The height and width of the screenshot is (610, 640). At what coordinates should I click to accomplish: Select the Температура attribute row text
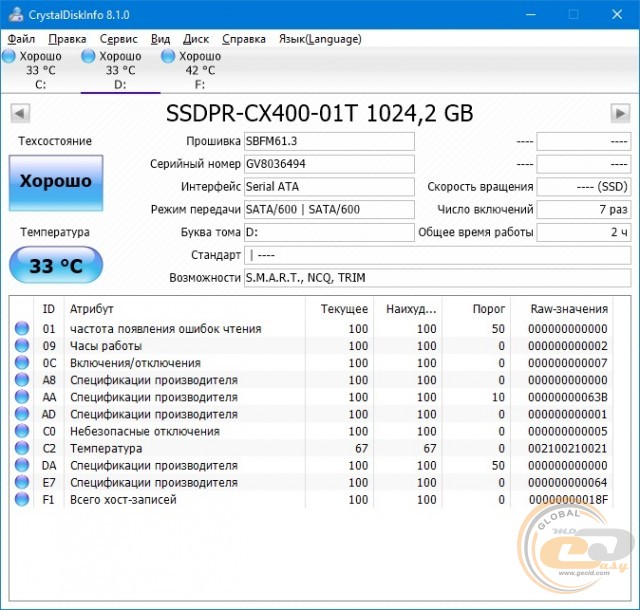106,448
